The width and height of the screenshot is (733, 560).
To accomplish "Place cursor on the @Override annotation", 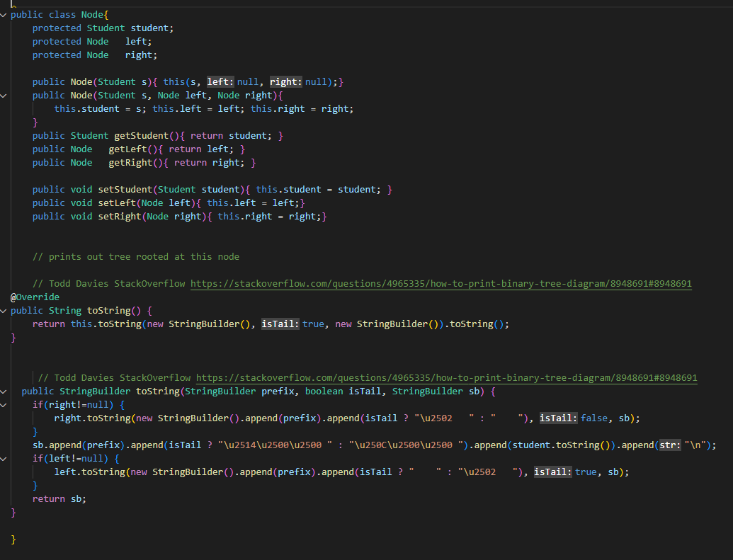I will [35, 297].
